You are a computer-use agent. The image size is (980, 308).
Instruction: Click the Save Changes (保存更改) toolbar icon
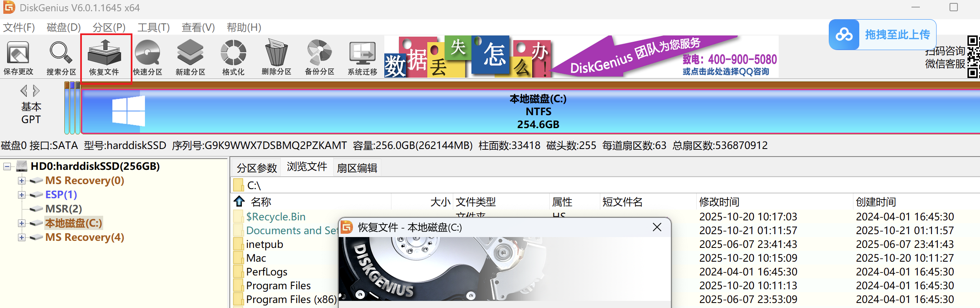18,58
